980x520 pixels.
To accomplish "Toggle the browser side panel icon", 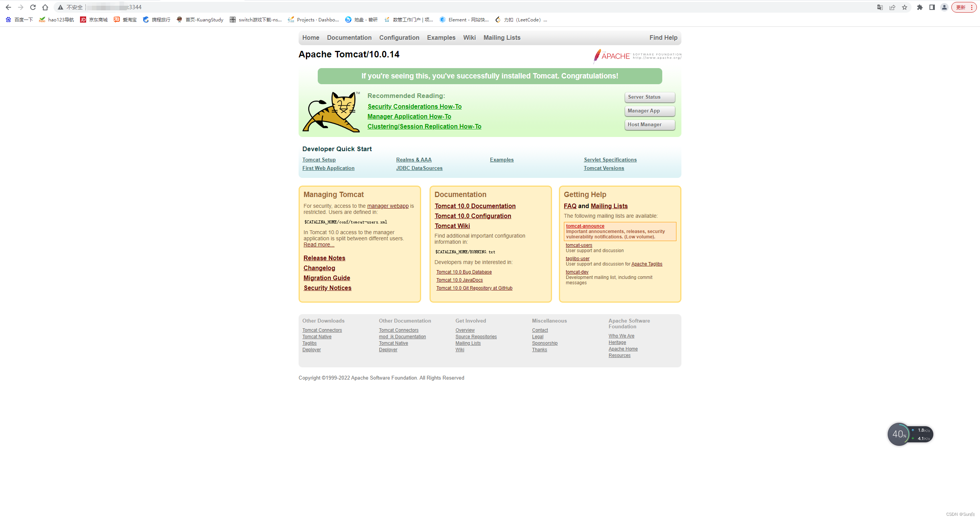I will 932,7.
